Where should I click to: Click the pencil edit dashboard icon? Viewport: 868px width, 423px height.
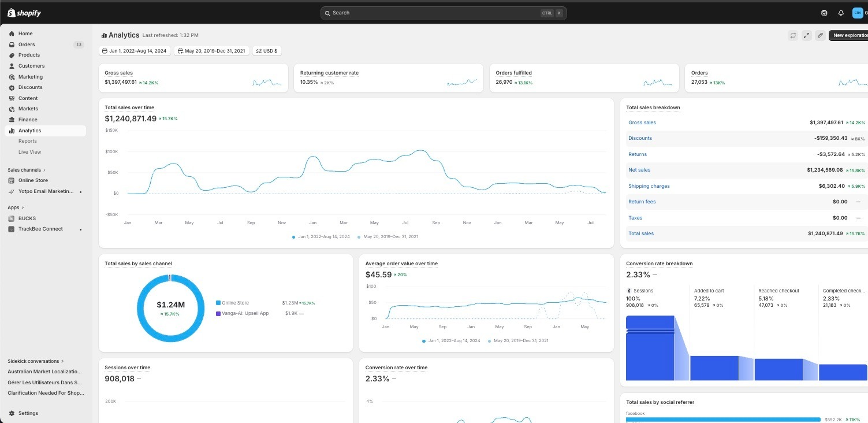(x=820, y=35)
